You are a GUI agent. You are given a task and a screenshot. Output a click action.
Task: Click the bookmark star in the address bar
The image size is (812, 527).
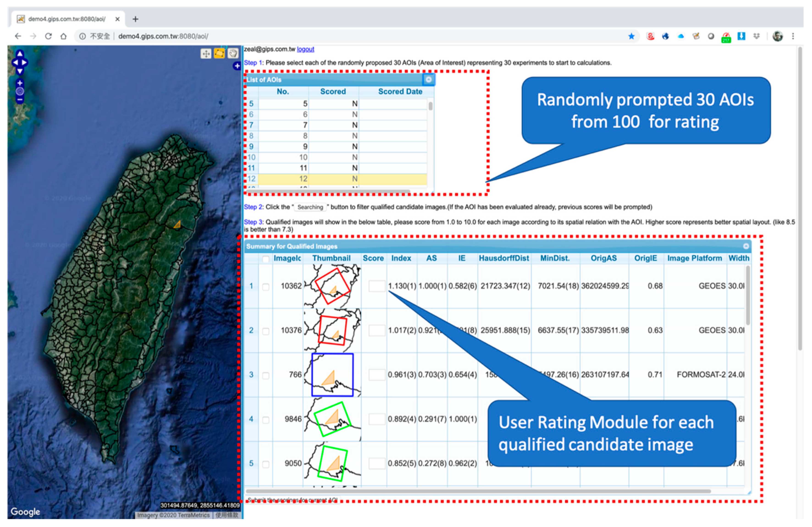point(632,36)
